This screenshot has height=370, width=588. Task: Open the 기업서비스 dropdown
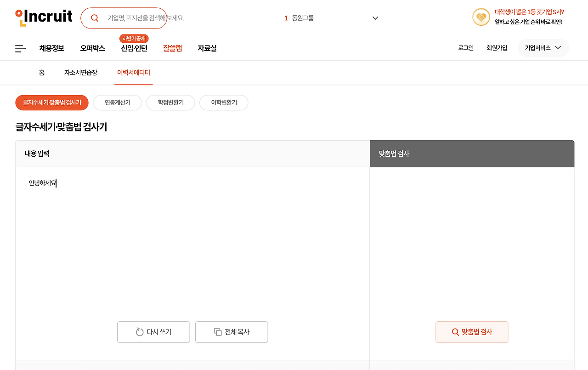click(x=543, y=48)
